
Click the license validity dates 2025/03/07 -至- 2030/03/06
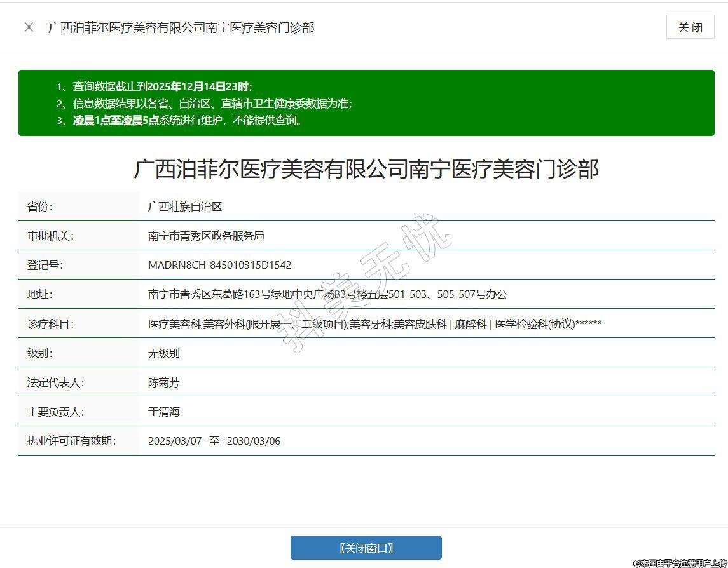[214, 441]
